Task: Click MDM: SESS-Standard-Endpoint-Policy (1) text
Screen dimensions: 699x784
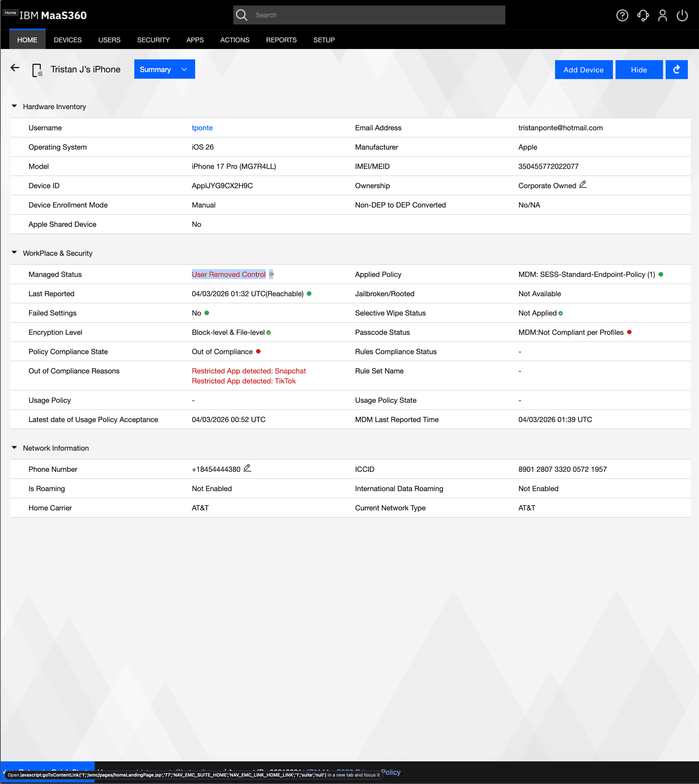Action: click(x=587, y=274)
